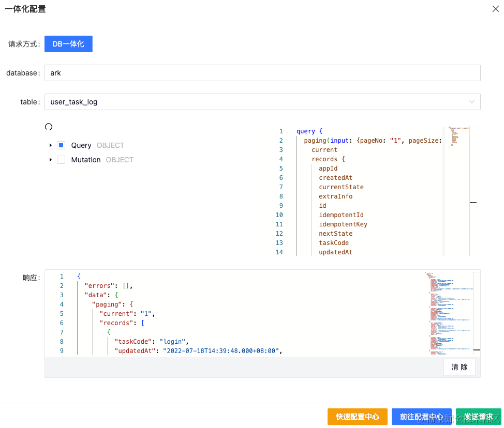
Task: Click 'createdAt' in the query editor
Action: coord(336,178)
